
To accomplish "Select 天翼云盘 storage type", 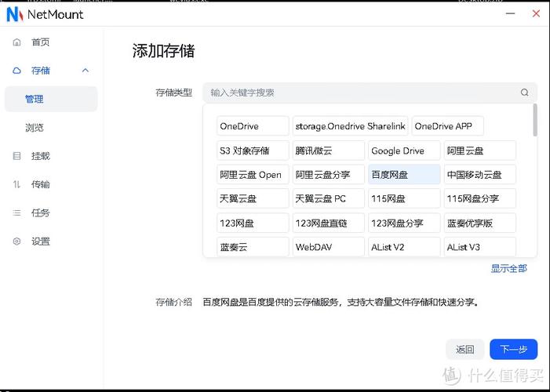I will tap(253, 199).
